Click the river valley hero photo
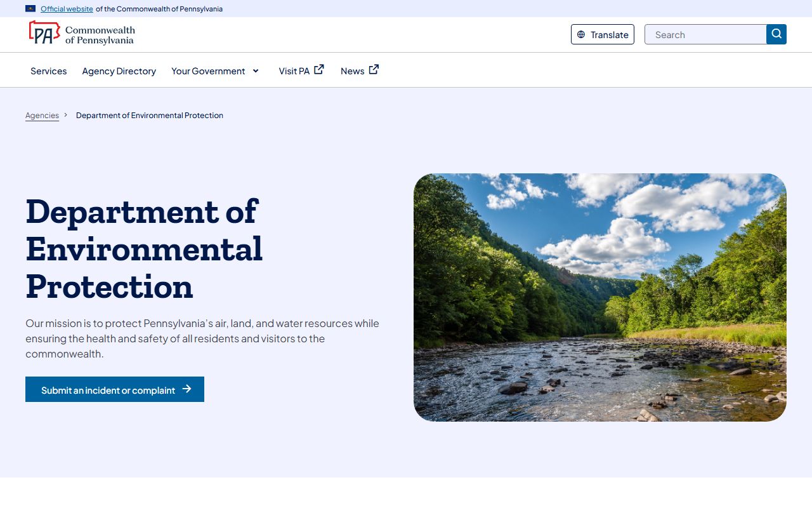The width and height of the screenshot is (812, 508). pyautogui.click(x=600, y=297)
